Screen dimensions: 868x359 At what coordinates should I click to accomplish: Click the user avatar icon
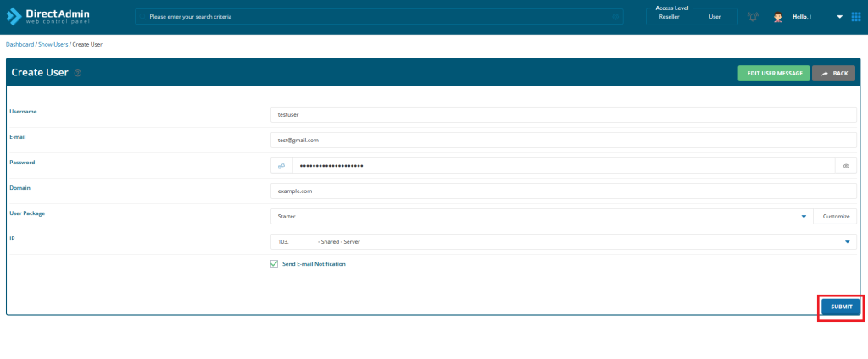click(x=777, y=17)
